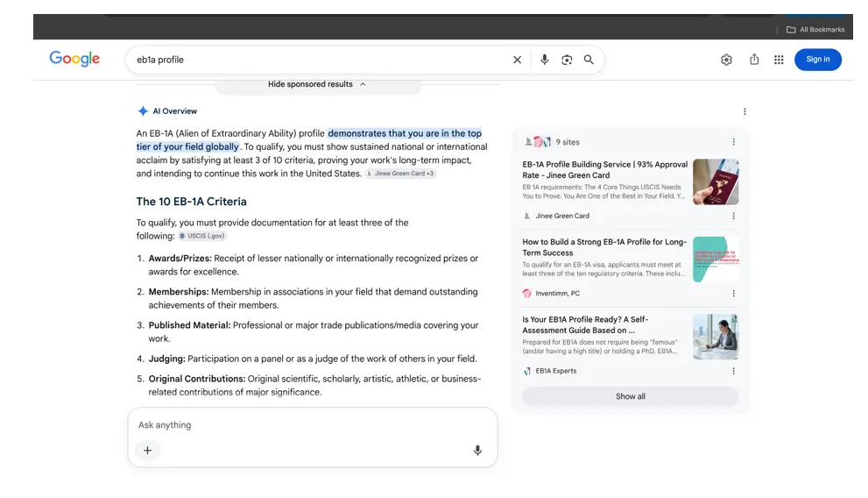Open the 9 sites panel options
The height and width of the screenshot is (498, 868).
coord(733,142)
